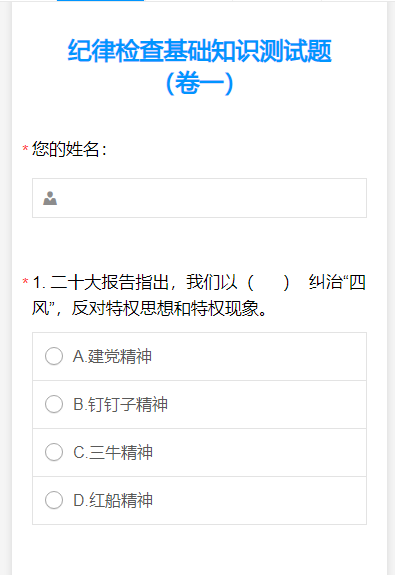This screenshot has height=575, width=395.
Task: Click the blank parentheses in question 1
Action: tap(269, 283)
